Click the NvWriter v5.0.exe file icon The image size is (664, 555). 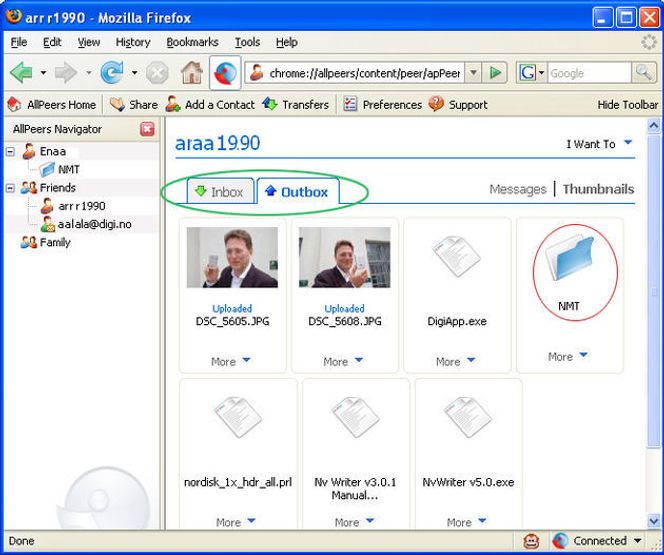click(468, 417)
